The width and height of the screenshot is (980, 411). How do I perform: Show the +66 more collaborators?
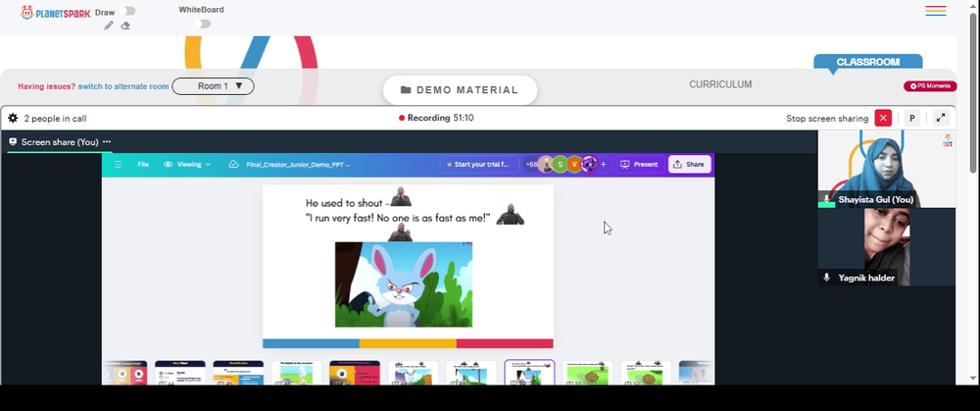pyautogui.click(x=531, y=165)
